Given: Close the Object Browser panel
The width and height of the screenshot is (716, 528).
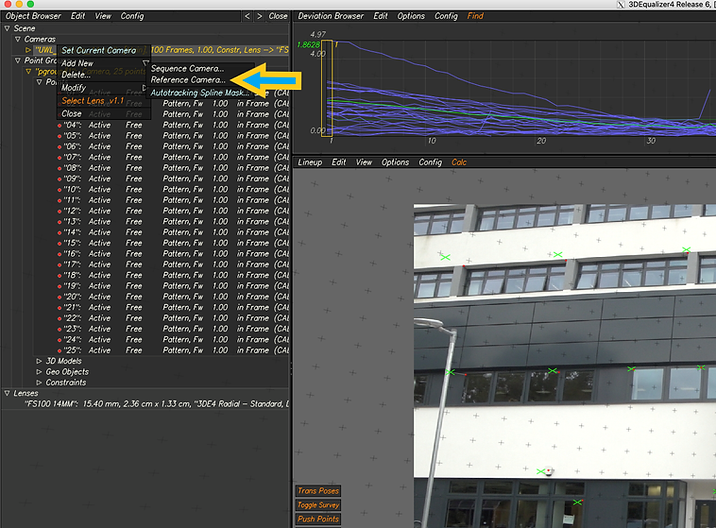Looking at the screenshot, I should (278, 16).
